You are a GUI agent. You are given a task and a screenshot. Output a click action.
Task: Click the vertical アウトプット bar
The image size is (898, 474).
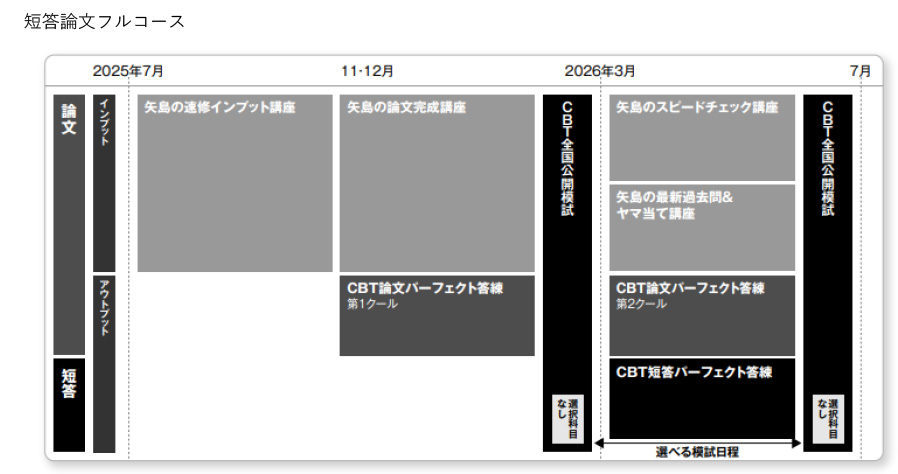click(x=104, y=363)
